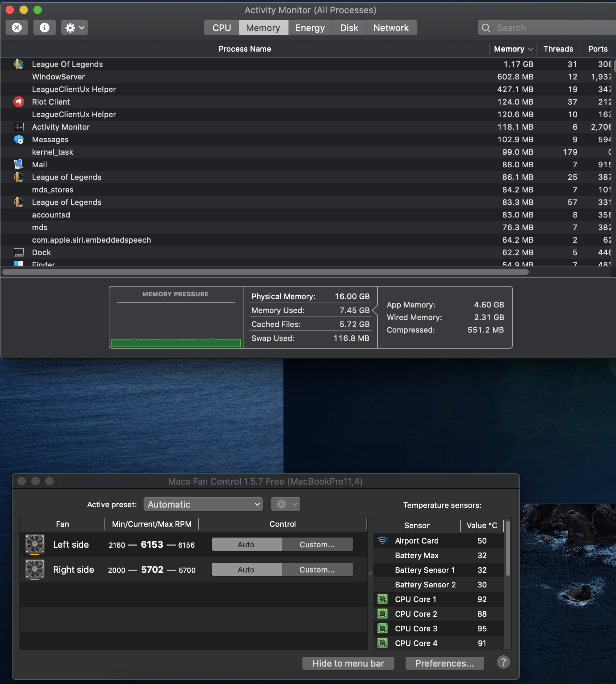Screen dimensions: 616x684
Task: Select the Battery Sensor 2 row
Action: coord(438,585)
